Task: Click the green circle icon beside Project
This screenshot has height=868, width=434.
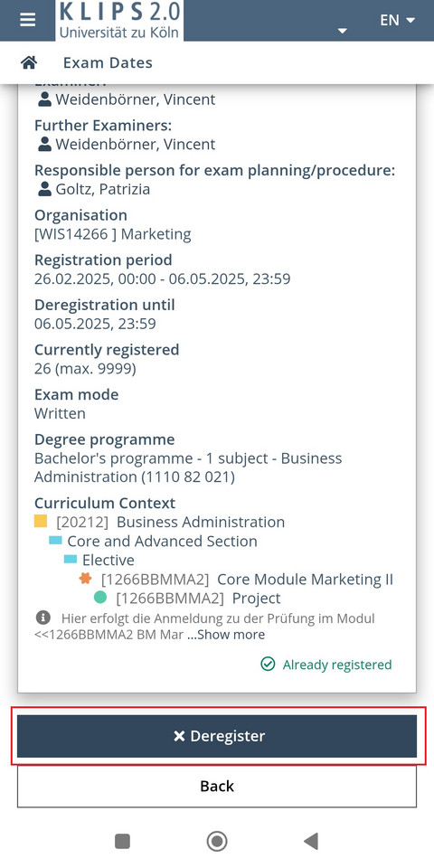Action: tap(100, 598)
